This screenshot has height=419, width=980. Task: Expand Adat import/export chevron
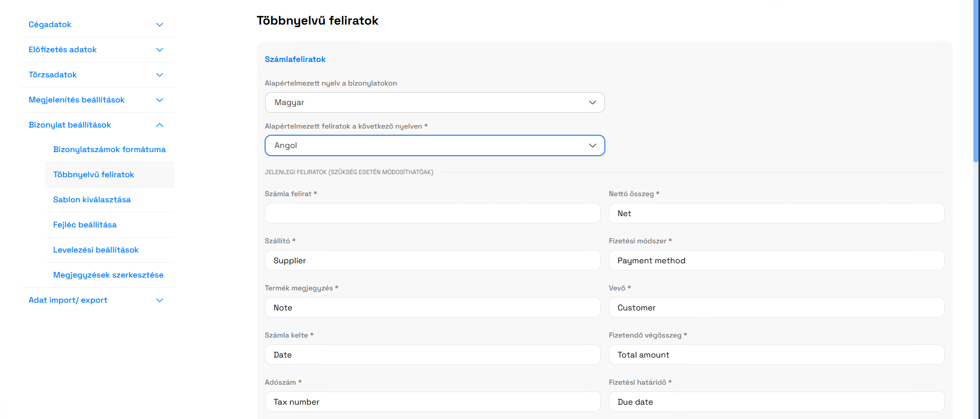pyautogui.click(x=160, y=300)
